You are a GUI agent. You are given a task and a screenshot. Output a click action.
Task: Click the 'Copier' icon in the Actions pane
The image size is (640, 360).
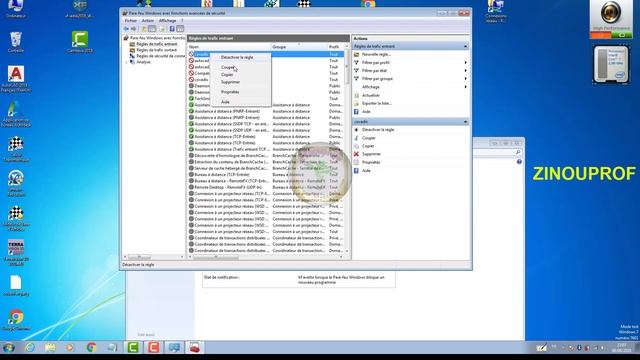click(x=356, y=146)
